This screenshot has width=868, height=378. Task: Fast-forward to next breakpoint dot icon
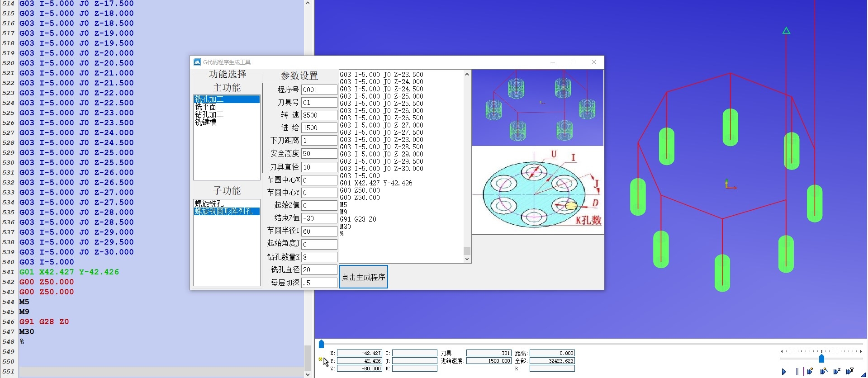point(810,372)
